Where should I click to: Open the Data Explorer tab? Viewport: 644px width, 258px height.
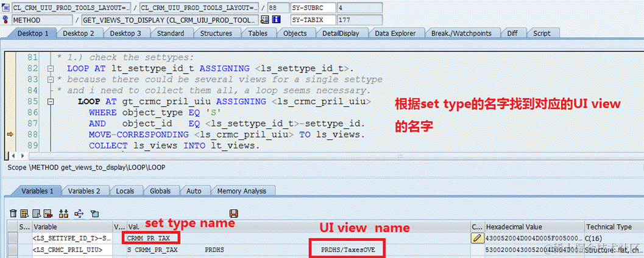pos(395,33)
